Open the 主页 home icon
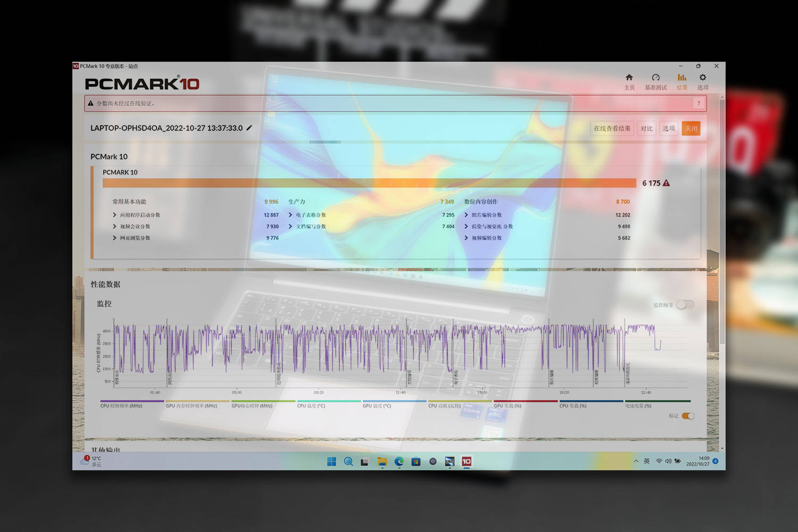The height and width of the screenshot is (532, 798). (629, 78)
